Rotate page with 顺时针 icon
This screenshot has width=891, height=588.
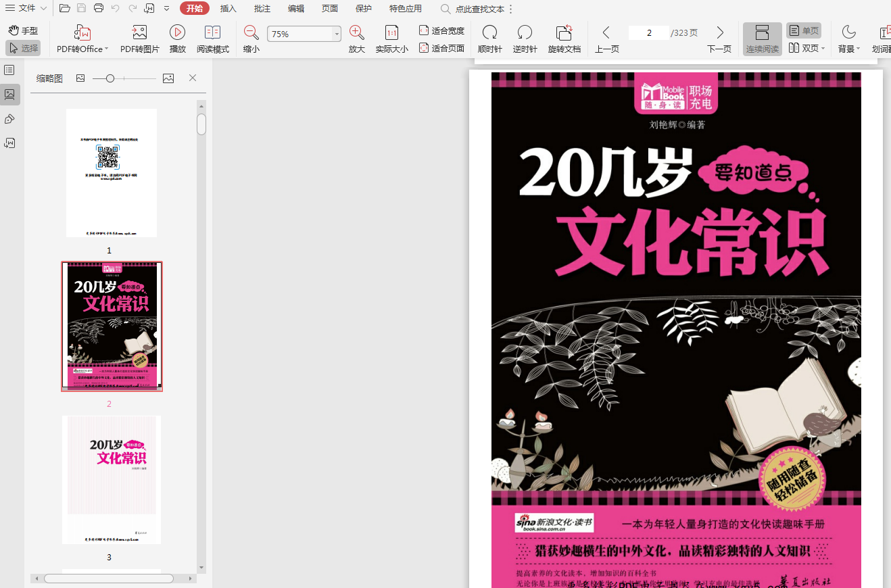(489, 32)
